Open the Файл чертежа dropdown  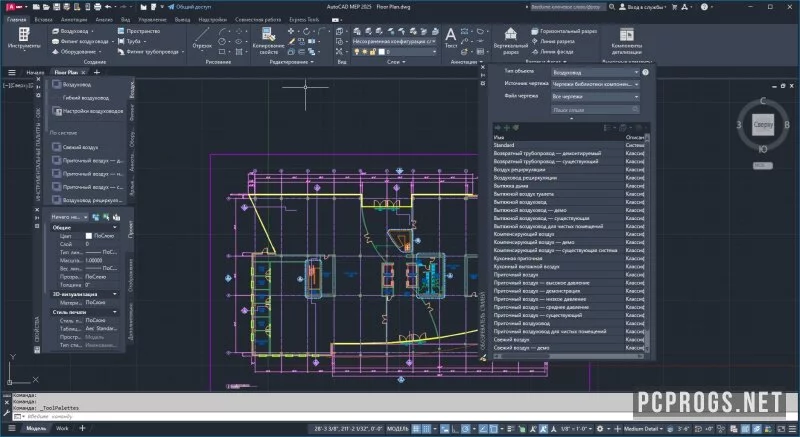click(595, 96)
